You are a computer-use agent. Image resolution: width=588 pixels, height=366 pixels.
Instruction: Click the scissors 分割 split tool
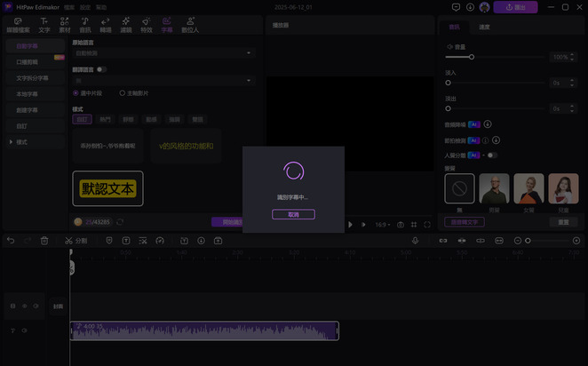click(75, 241)
